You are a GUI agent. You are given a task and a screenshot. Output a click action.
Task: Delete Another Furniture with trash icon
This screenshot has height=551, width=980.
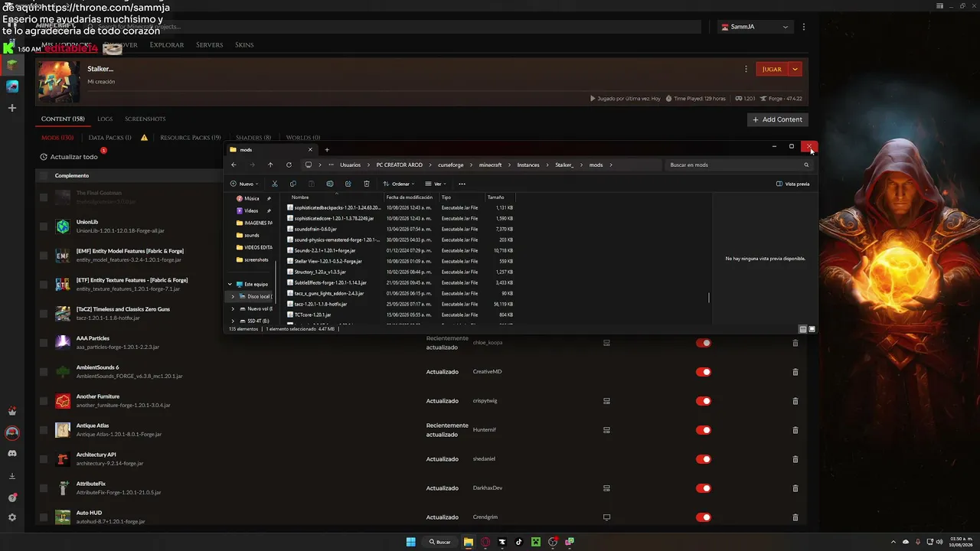[795, 401]
